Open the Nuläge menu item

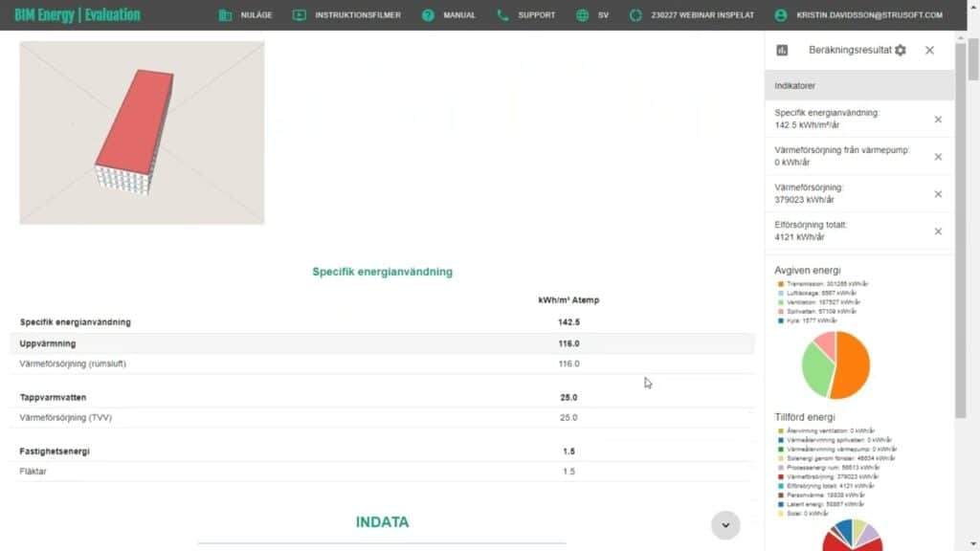[x=256, y=15]
